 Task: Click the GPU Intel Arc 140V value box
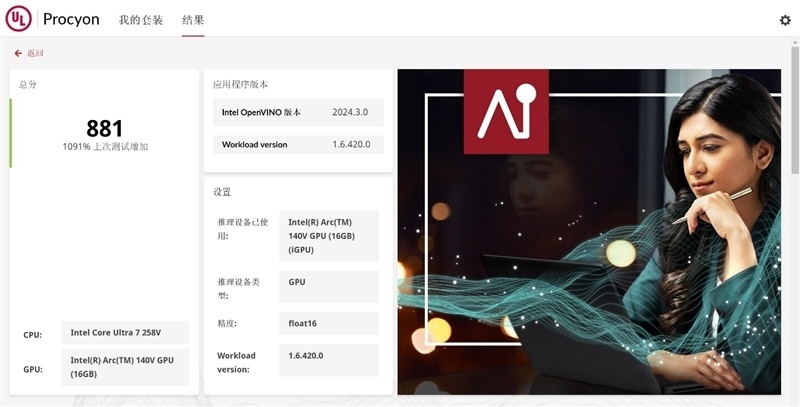point(125,367)
